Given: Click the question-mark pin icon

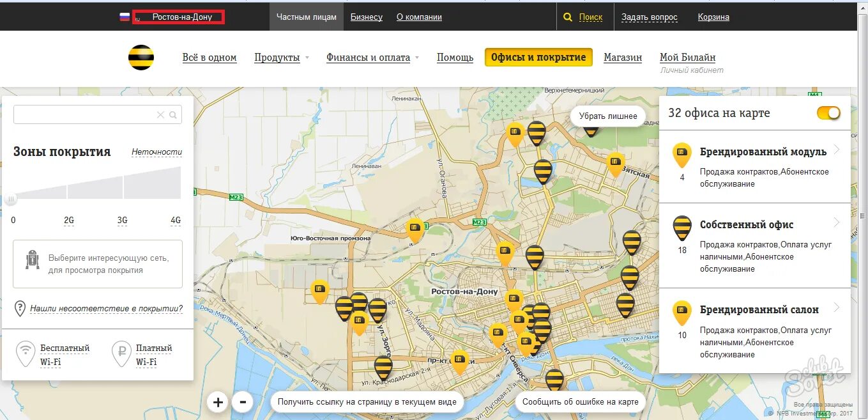Looking at the screenshot, I should (x=20, y=308).
